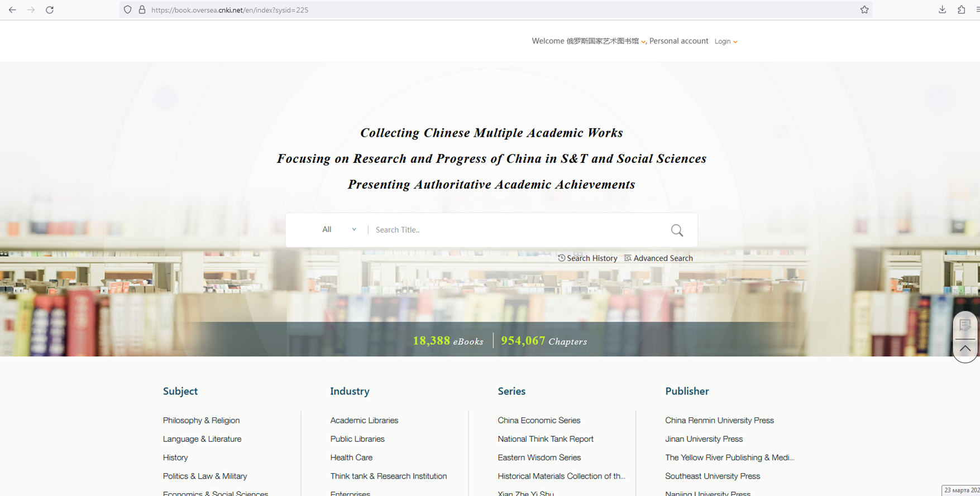View site security lock info

[x=142, y=10]
